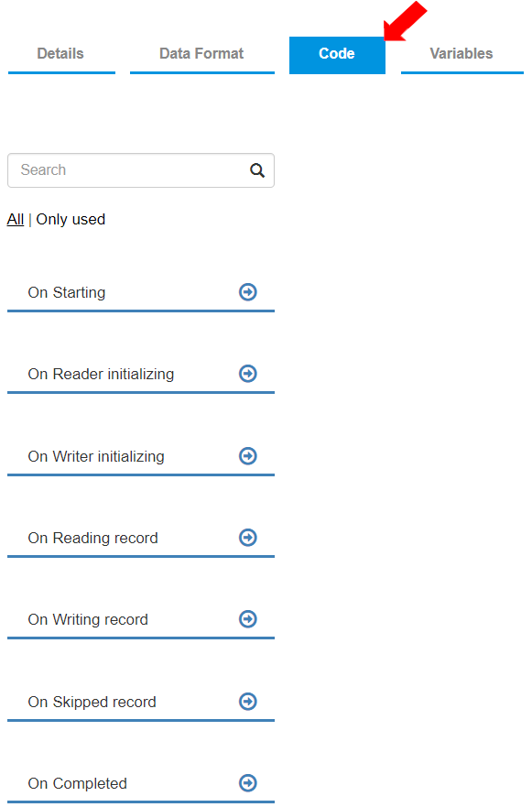Open the On Starting arrow icon
Viewport: 532px width, 807px height.
(x=247, y=292)
